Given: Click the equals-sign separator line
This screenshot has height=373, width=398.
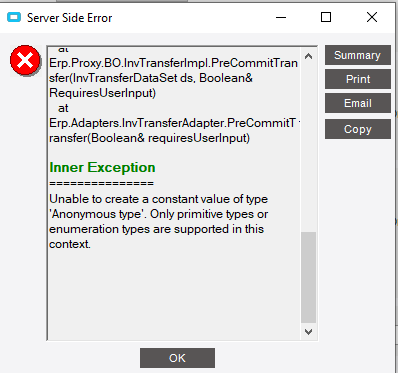Looking at the screenshot, I should tap(102, 183).
